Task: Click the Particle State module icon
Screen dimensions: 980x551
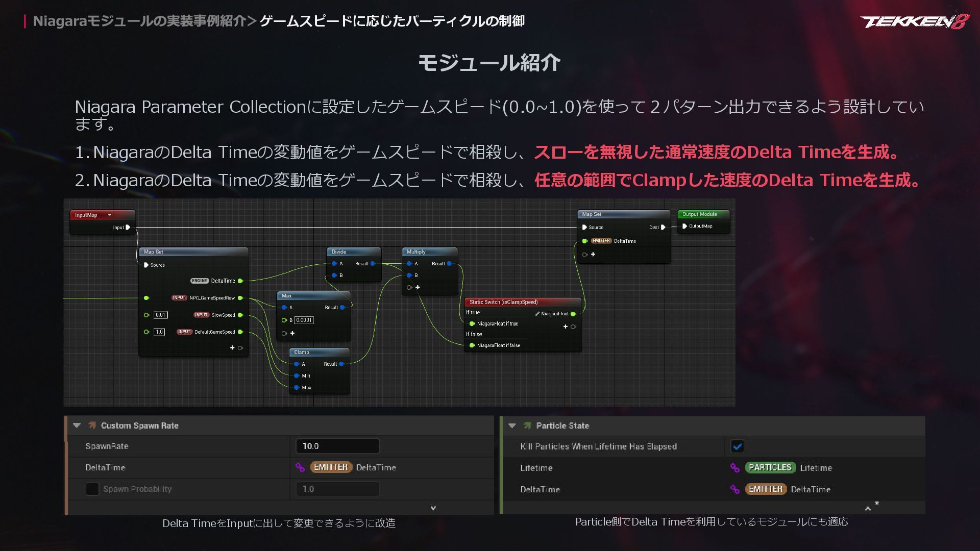Action: [x=527, y=425]
